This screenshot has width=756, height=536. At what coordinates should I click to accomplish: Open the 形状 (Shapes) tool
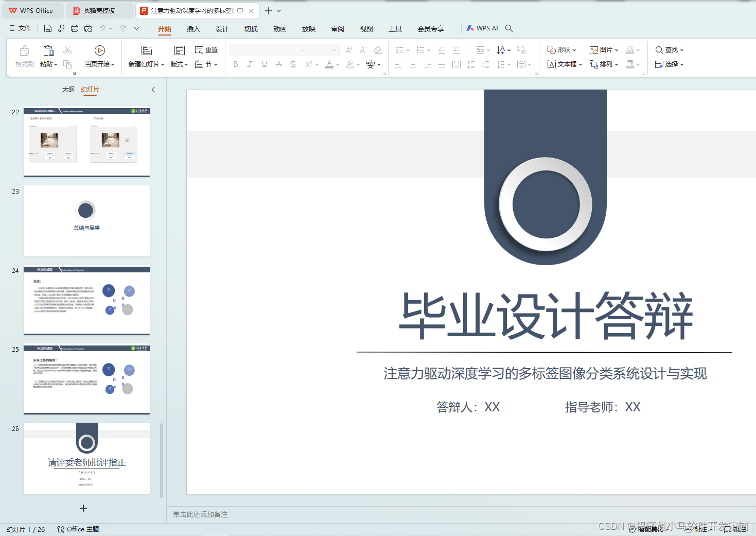(x=562, y=49)
